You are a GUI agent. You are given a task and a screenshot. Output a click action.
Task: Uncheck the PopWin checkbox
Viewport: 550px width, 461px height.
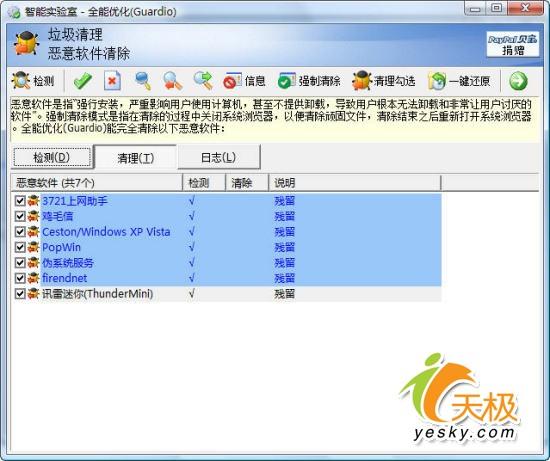(x=20, y=247)
